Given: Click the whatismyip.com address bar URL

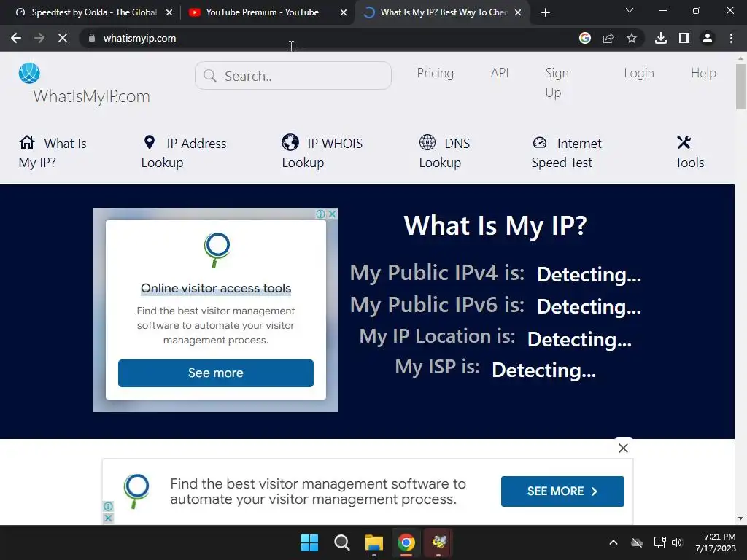Looking at the screenshot, I should tap(139, 38).
